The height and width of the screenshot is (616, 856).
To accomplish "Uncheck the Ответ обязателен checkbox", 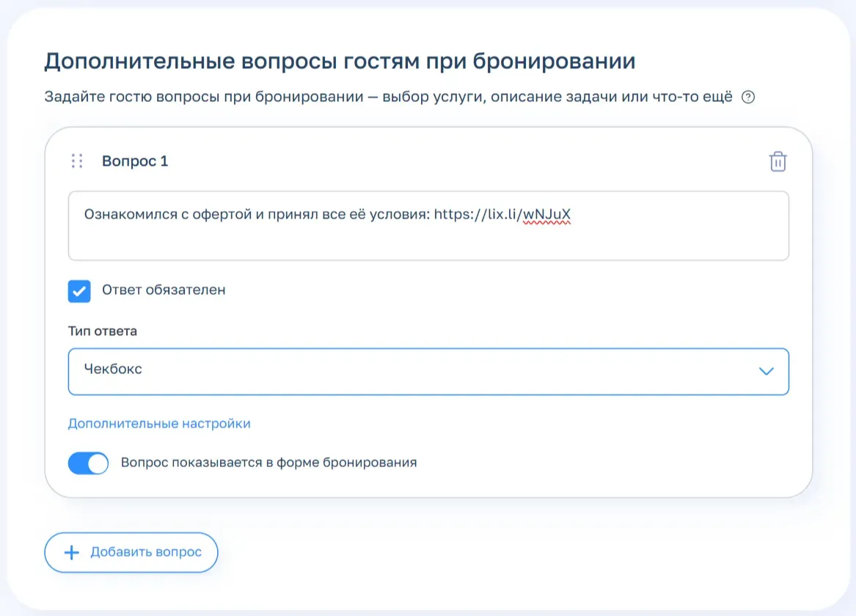I will [79, 291].
